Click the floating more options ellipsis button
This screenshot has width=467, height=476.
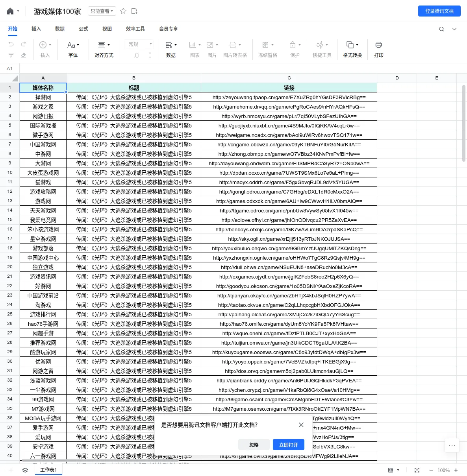click(x=452, y=445)
